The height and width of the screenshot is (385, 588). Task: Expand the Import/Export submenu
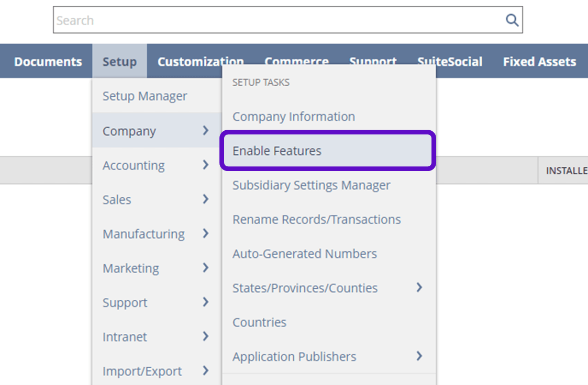click(206, 371)
